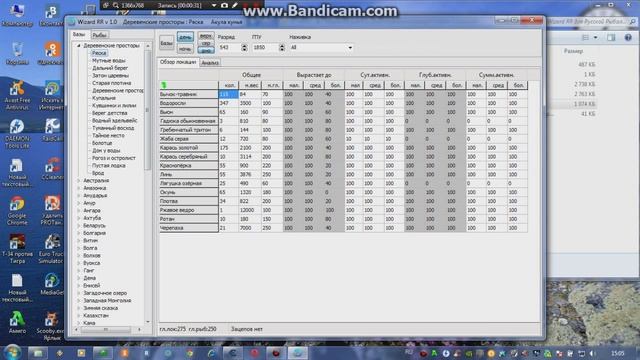Toggle the ночь (night) button
640x360 pixels.
[185, 49]
